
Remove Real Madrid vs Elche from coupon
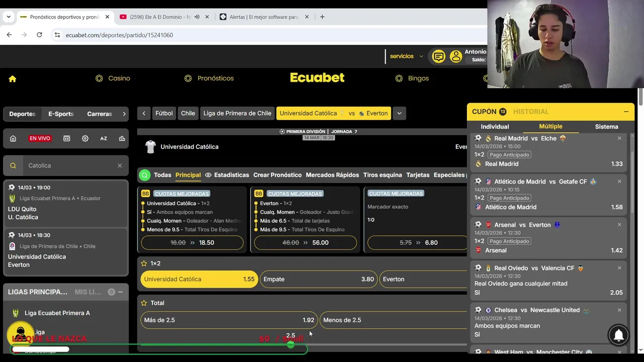point(619,138)
